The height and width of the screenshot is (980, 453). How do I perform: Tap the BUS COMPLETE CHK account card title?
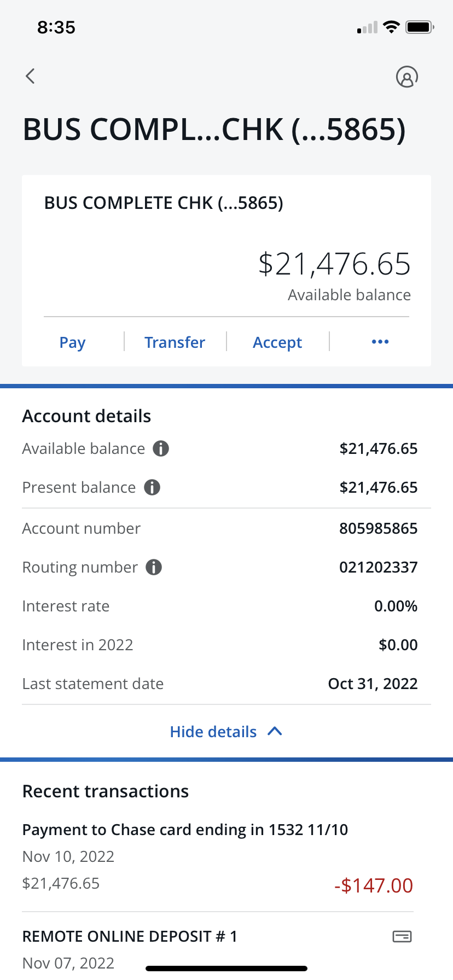(x=164, y=203)
